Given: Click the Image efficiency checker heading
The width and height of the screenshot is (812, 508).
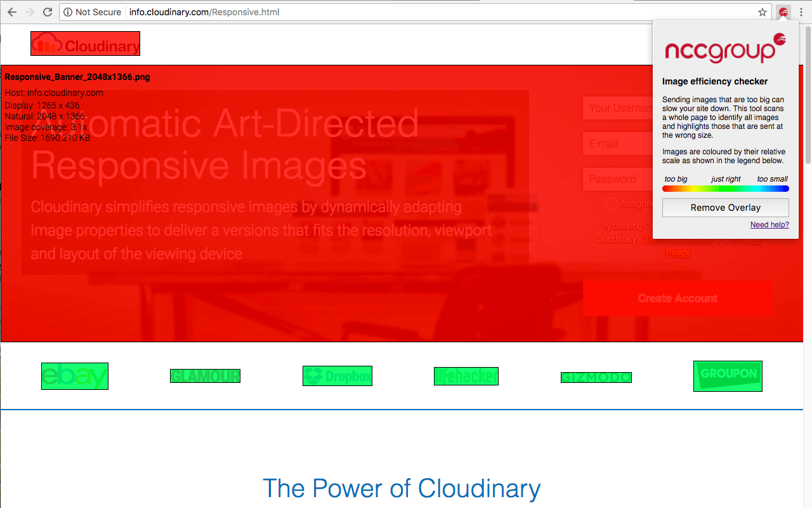Looking at the screenshot, I should click(715, 81).
